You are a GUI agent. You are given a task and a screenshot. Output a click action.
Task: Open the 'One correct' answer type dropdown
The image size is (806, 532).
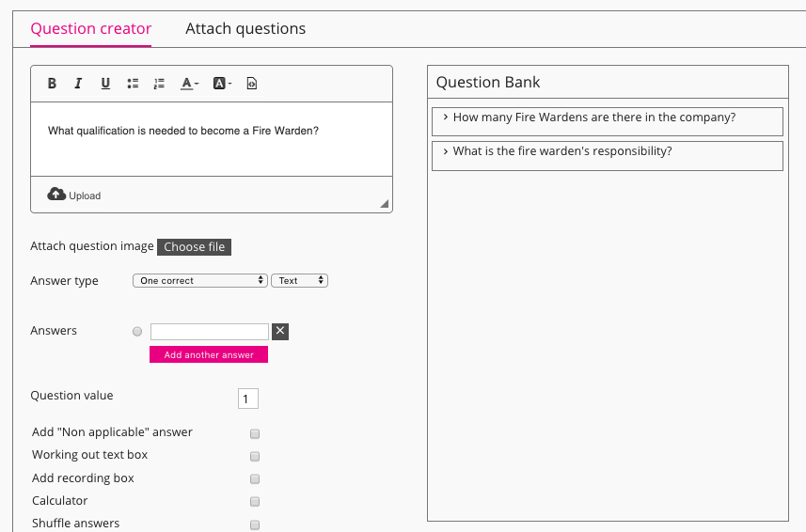pyautogui.click(x=200, y=280)
